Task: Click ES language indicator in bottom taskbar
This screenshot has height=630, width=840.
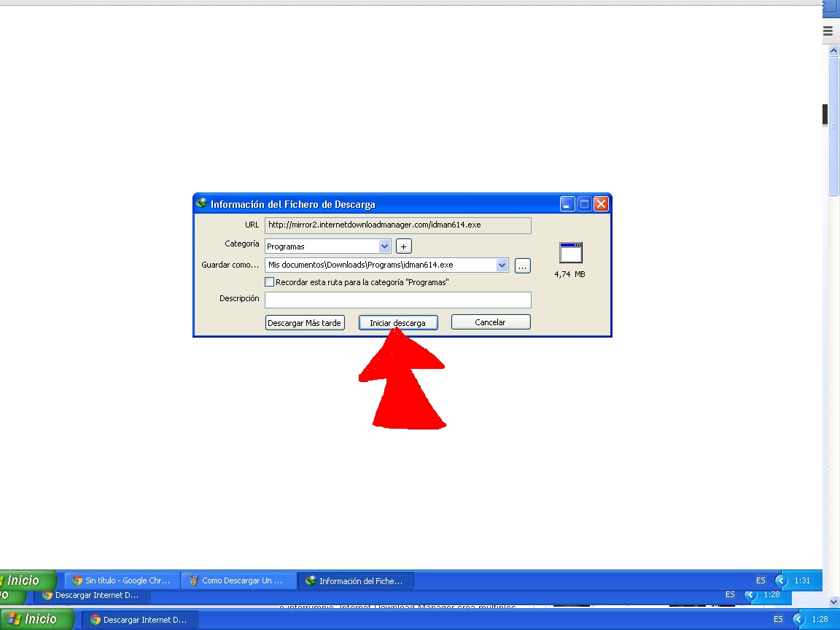Action: [x=778, y=619]
